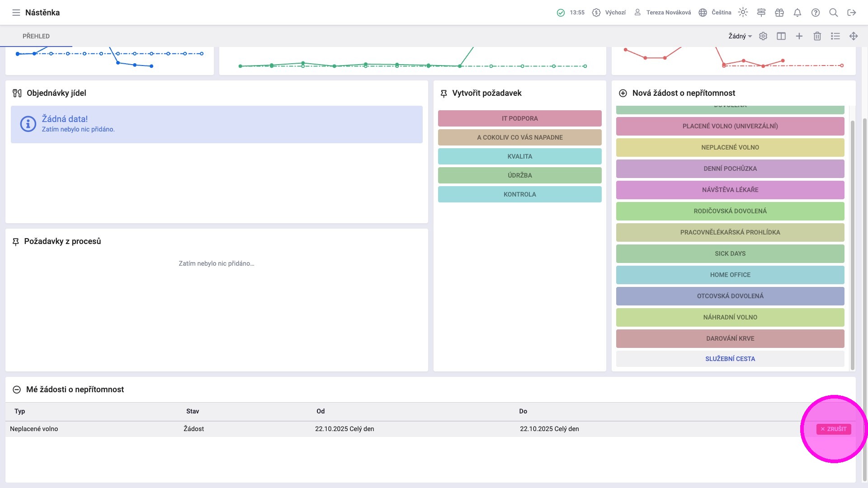This screenshot has height=488, width=868.
Task: Collapse Mé žádosti o nepřítomnost section
Action: [x=17, y=389]
